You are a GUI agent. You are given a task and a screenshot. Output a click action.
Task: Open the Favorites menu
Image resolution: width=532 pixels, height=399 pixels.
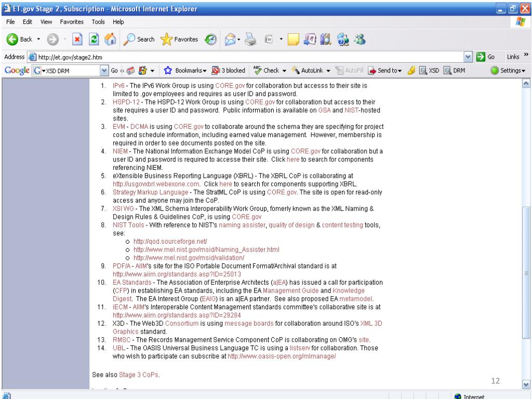click(x=72, y=22)
